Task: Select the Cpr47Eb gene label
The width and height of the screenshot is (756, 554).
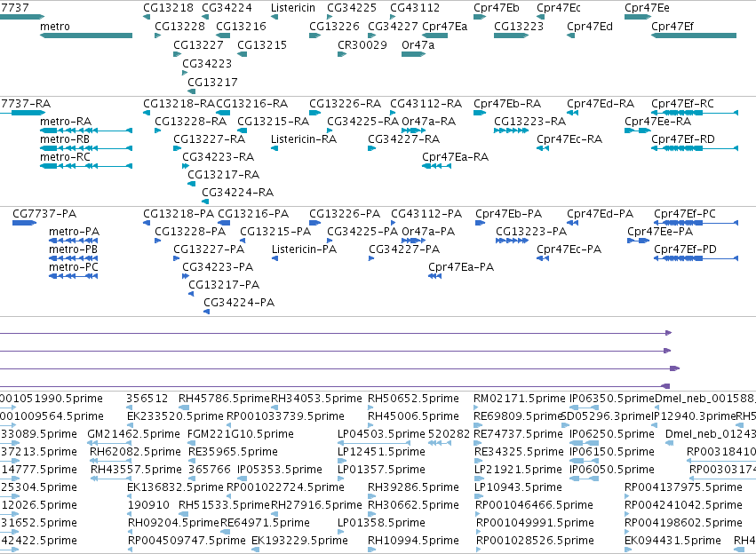Action: [x=496, y=8]
